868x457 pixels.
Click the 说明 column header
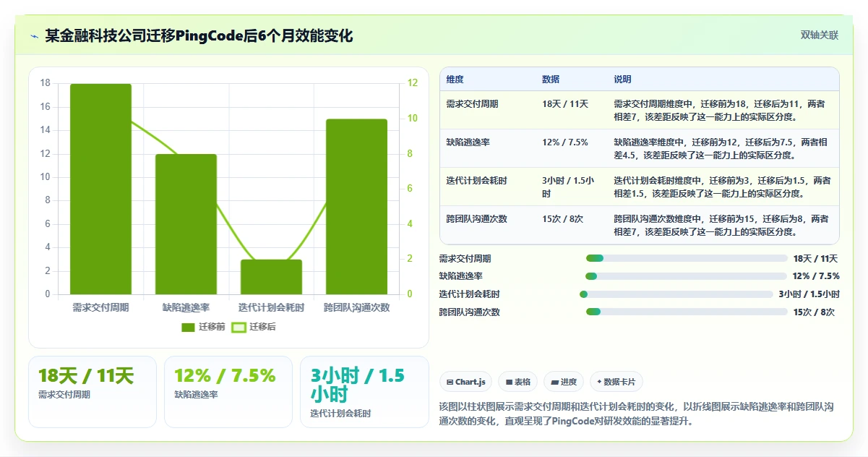click(x=723, y=79)
